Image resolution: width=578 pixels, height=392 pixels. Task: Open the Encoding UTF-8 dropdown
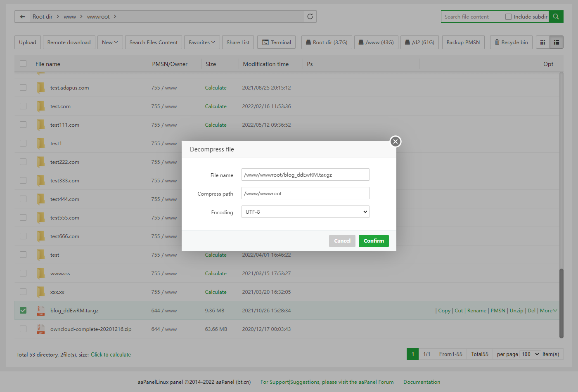[305, 212]
